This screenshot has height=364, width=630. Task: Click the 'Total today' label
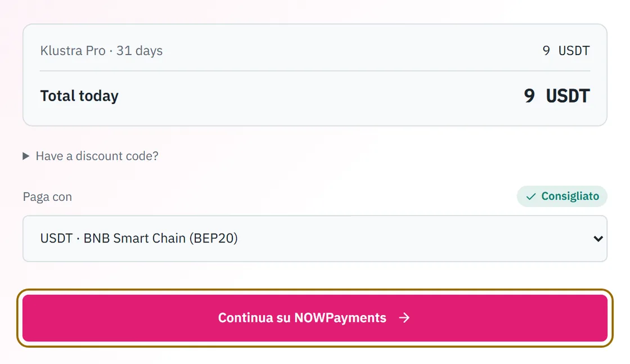79,96
